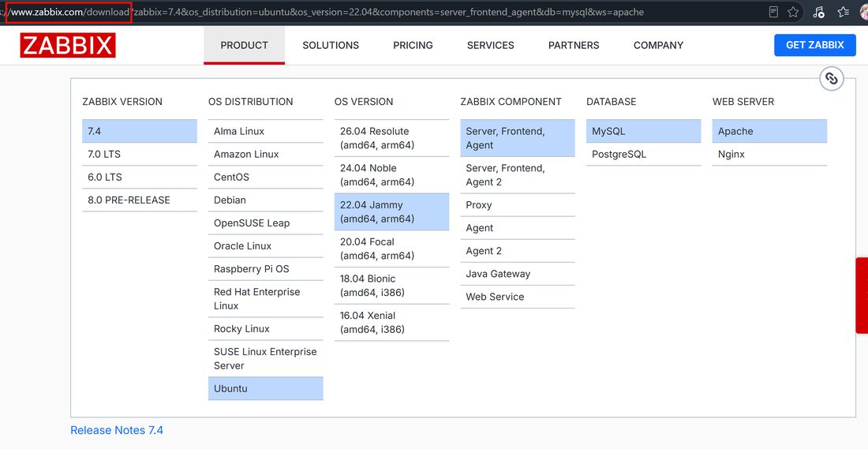Select OS version 18.04 Bionic
The width and height of the screenshot is (868, 449).
click(x=392, y=285)
